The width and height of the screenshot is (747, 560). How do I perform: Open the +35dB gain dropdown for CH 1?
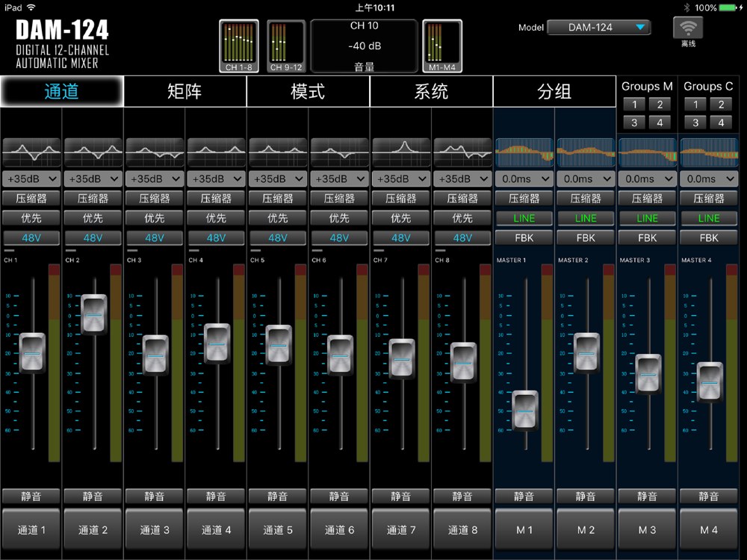31,179
